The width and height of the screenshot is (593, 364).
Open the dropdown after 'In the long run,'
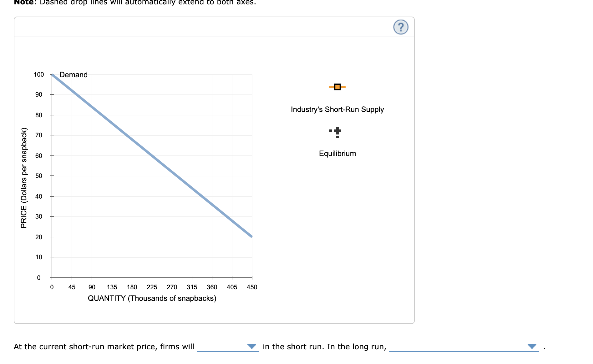tap(463, 347)
